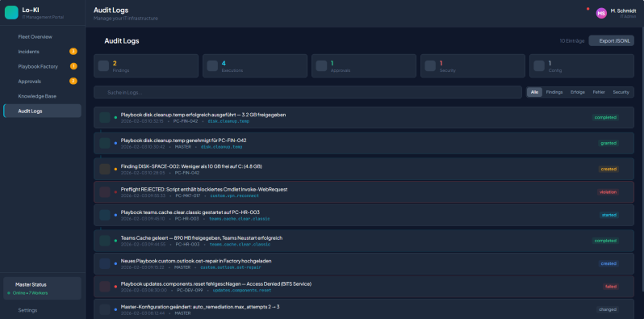Click the Findings stat card icon
This screenshot has height=319, width=644.
[104, 65]
